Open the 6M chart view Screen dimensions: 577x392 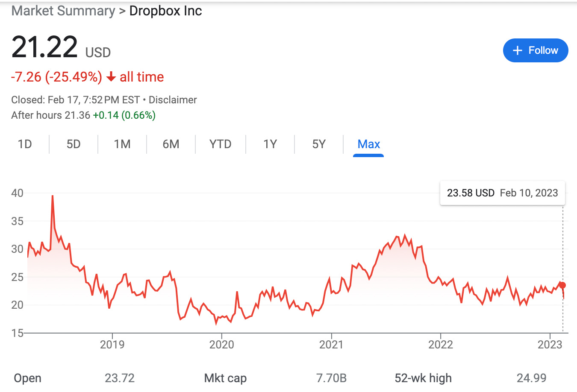171,144
